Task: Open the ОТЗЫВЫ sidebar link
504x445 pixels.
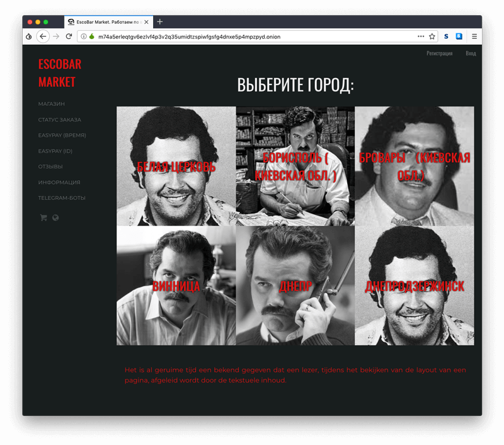Action: click(50, 166)
